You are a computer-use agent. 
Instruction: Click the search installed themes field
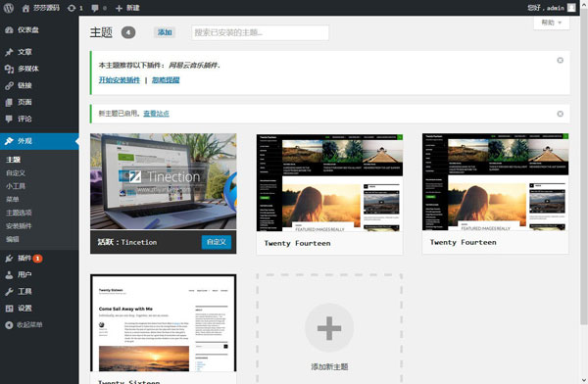[x=260, y=32]
